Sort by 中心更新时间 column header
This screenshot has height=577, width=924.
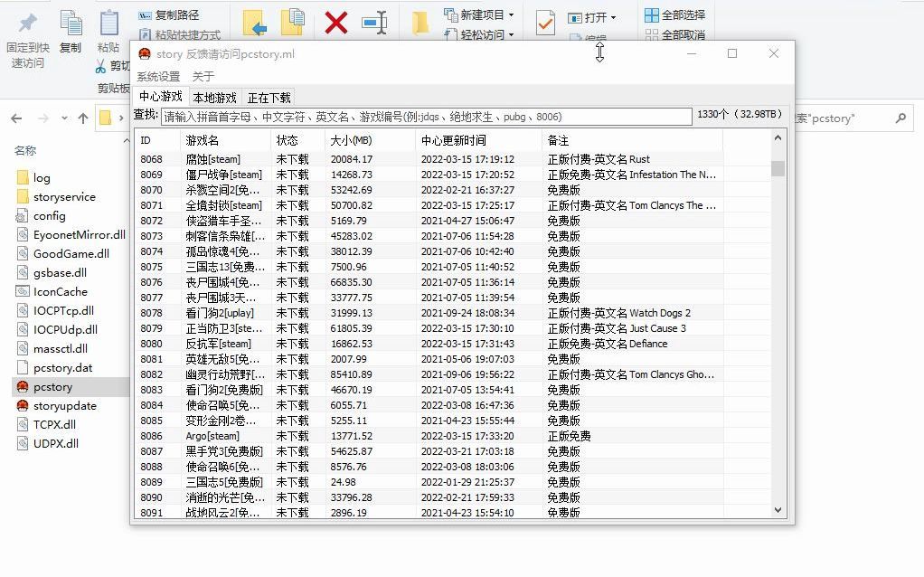click(x=478, y=140)
